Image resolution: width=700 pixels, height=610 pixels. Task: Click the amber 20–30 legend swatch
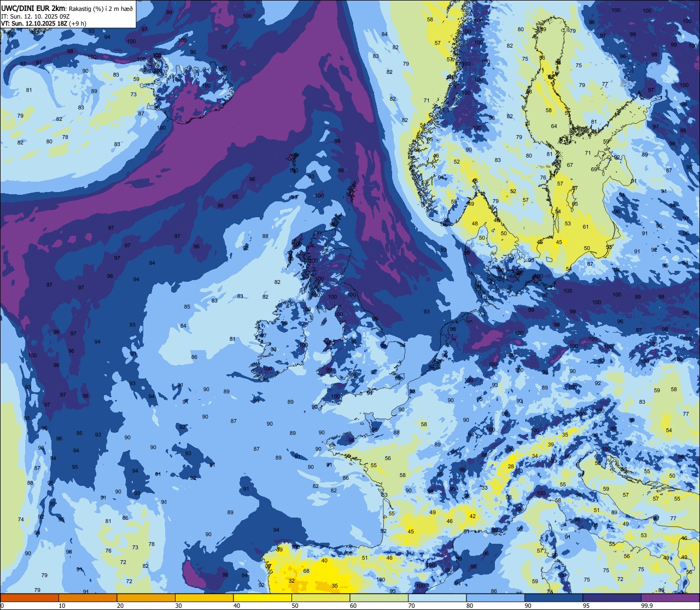[146, 597]
